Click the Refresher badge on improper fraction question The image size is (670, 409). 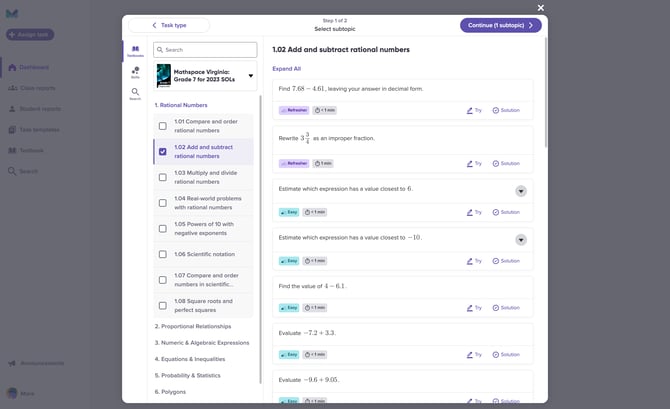(x=294, y=164)
